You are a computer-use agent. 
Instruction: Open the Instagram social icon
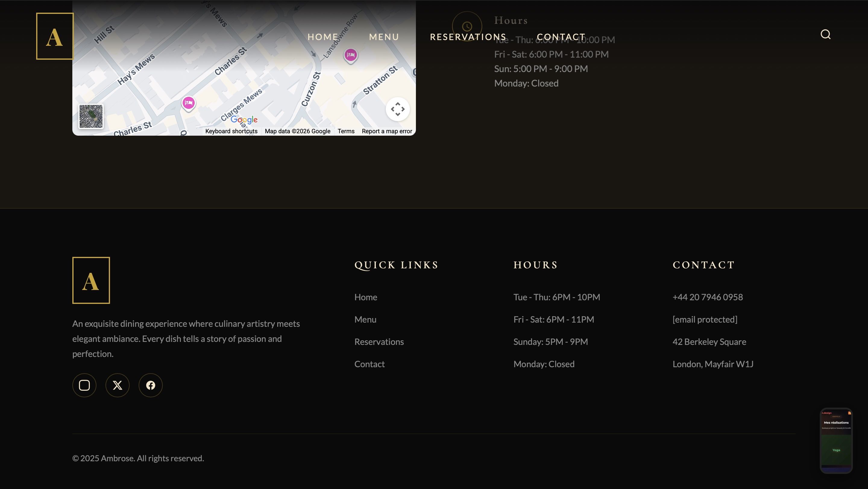click(x=84, y=385)
